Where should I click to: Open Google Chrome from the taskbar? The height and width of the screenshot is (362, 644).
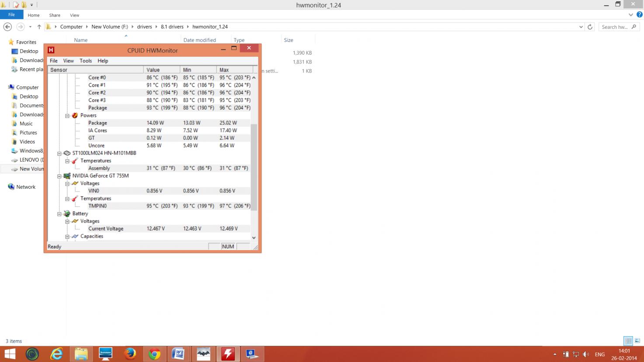154,354
